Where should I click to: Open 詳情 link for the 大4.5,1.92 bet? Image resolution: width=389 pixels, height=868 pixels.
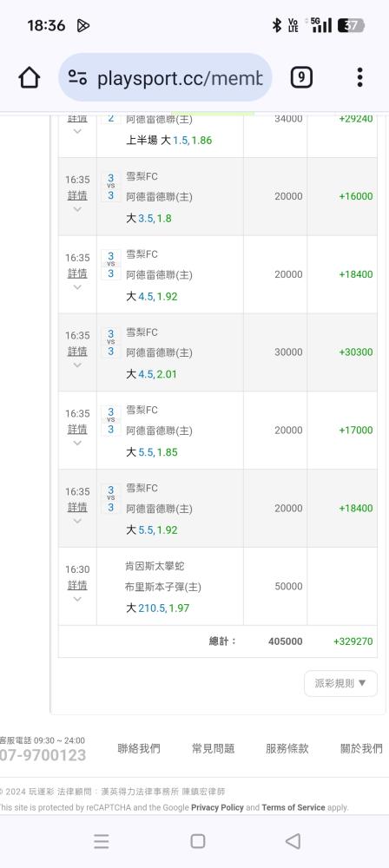click(x=77, y=273)
